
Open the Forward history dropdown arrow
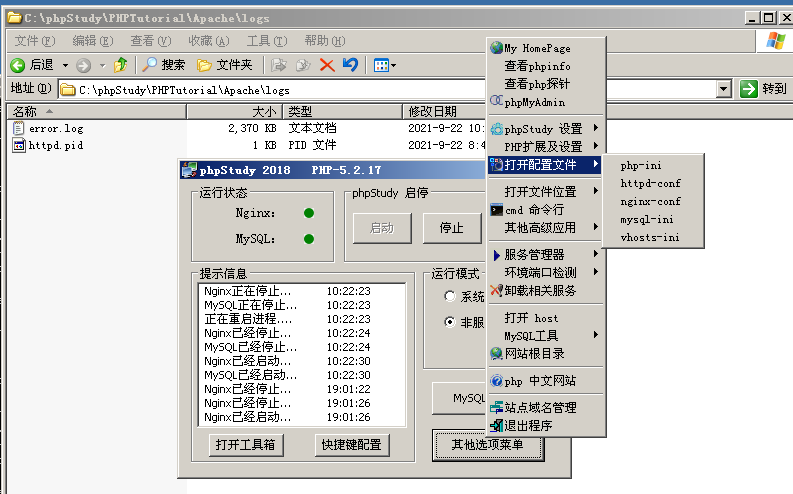(103, 65)
